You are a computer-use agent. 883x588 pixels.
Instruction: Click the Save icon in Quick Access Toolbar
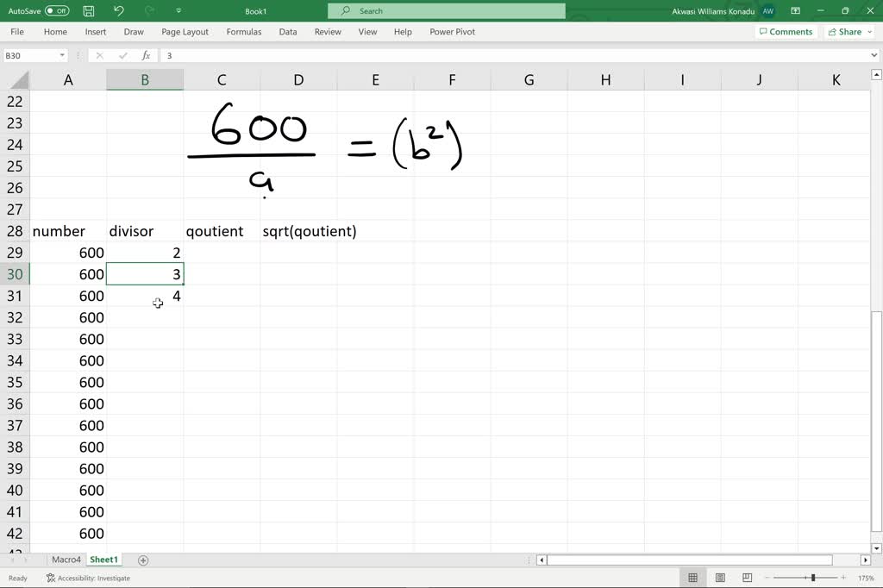89,11
